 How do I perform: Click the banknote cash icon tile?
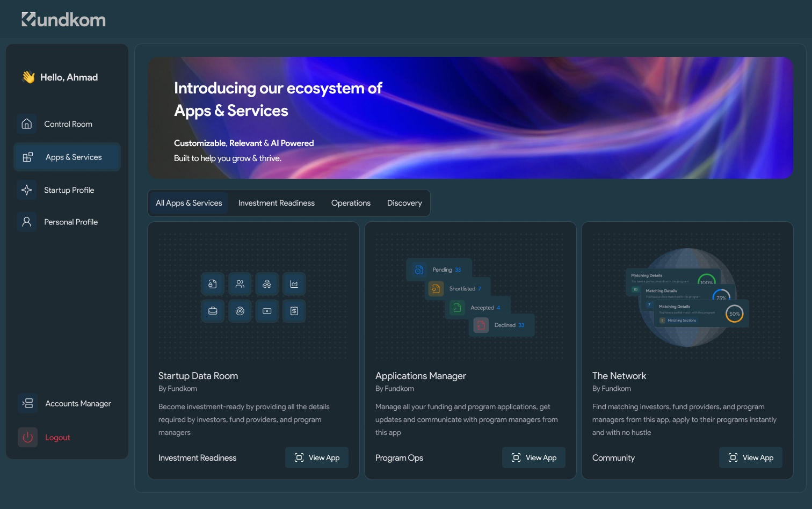tap(267, 311)
